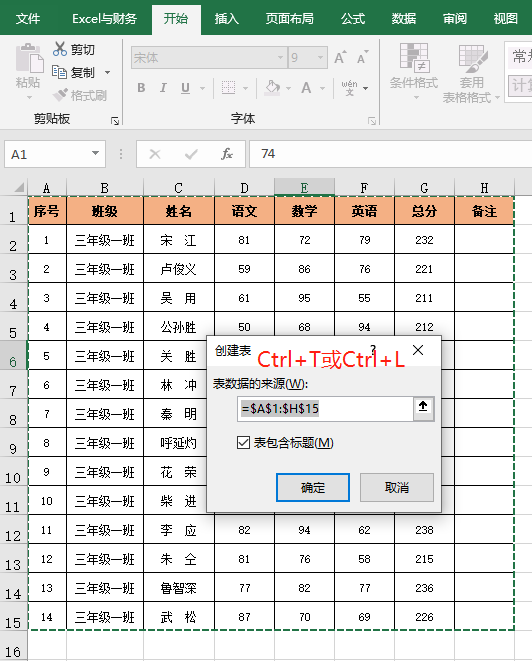Toggle Italic formatting

click(x=163, y=88)
